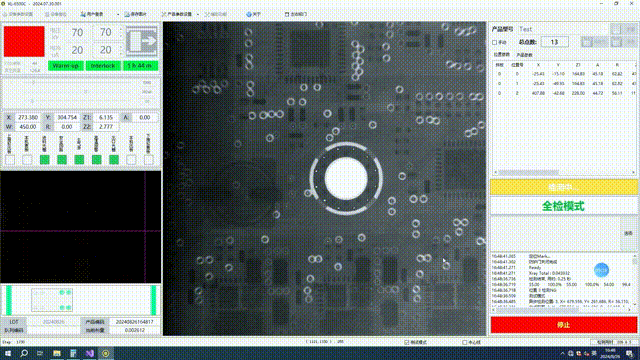Expand the user login dropdown arrow

click(x=118, y=14)
